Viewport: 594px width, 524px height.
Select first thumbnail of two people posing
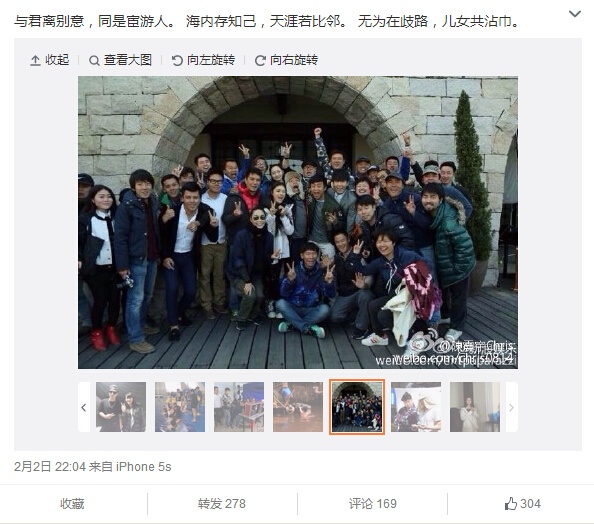[x=121, y=407]
